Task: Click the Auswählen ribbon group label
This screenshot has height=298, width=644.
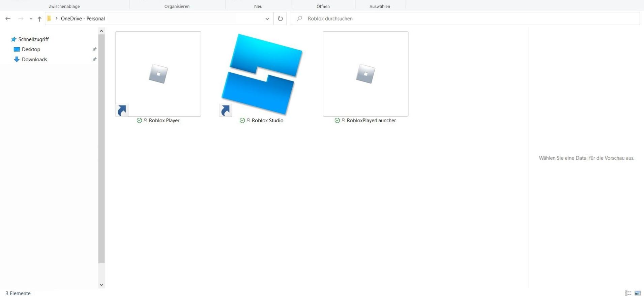Action: [380, 6]
